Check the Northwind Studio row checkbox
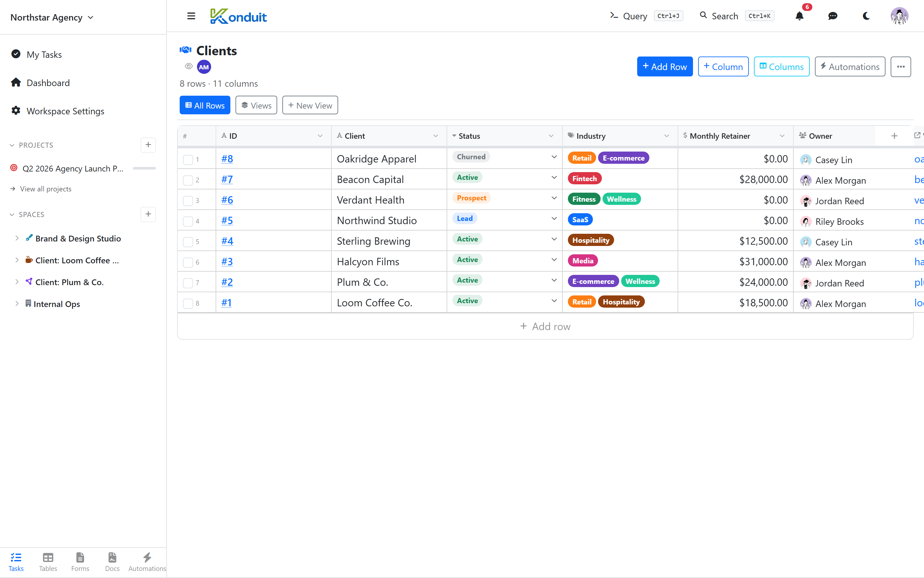Screen dimensions: 924x578 click(x=188, y=221)
